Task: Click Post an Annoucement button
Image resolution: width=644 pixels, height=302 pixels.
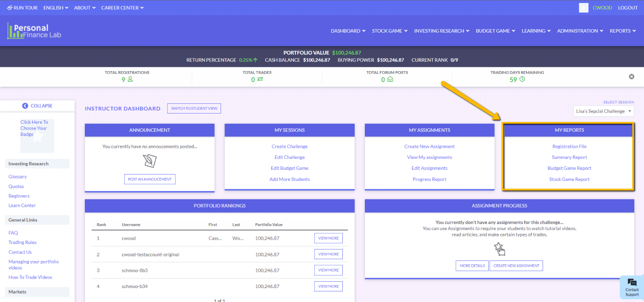Action: click(x=150, y=179)
